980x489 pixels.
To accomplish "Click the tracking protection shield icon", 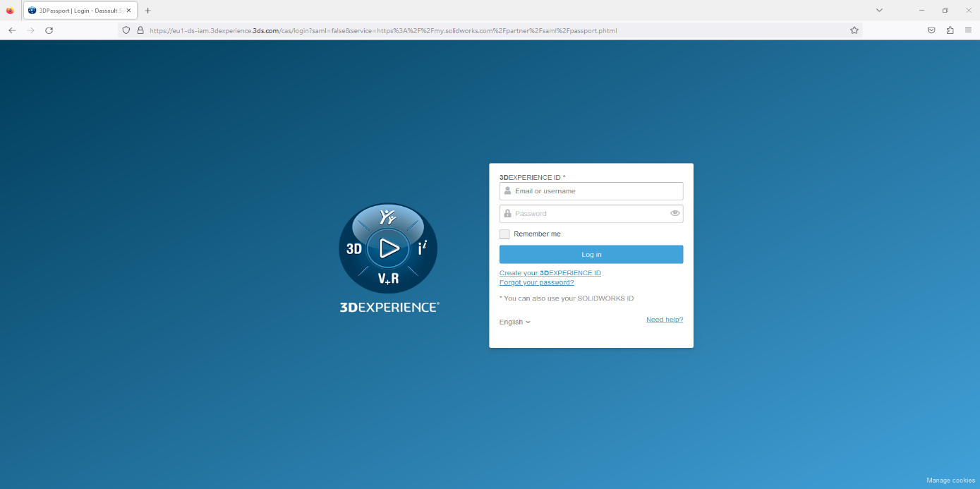I will [126, 30].
